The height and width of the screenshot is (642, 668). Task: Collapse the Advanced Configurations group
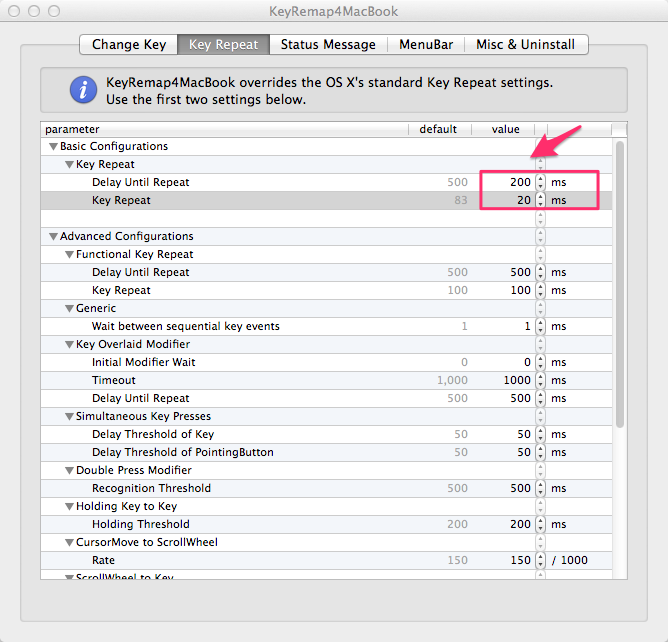tap(53, 236)
